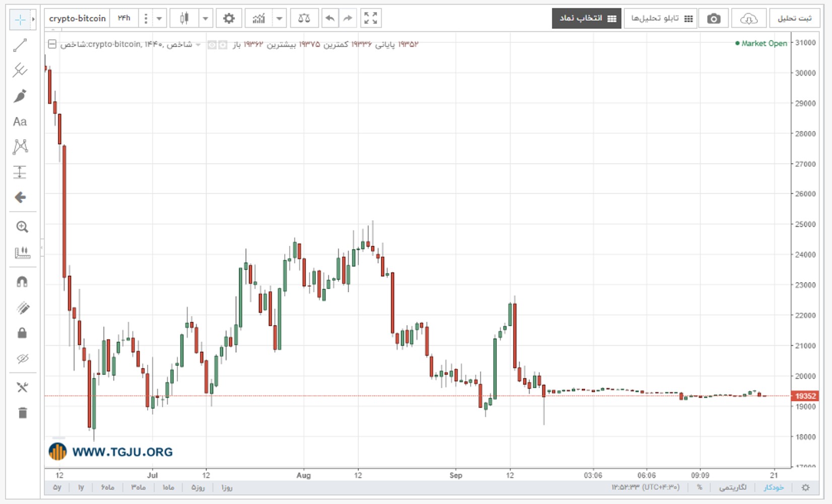
Task: Take a chart snapshot with camera icon
Action: (714, 19)
